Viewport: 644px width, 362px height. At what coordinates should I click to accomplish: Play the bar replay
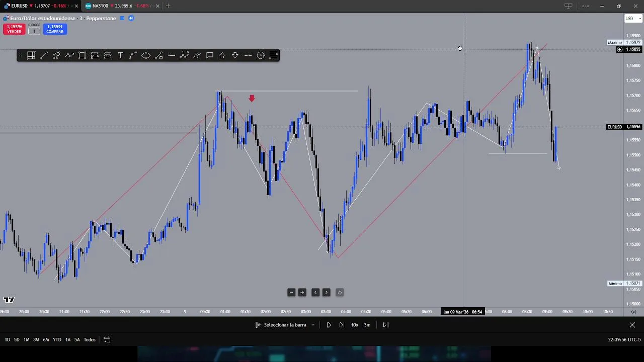pos(329,325)
